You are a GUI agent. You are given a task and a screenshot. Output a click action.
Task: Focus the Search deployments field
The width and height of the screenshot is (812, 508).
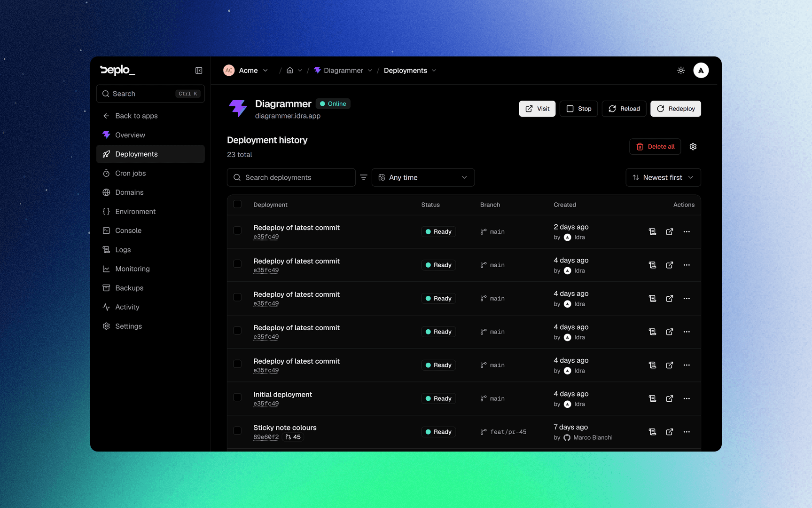[x=291, y=177]
